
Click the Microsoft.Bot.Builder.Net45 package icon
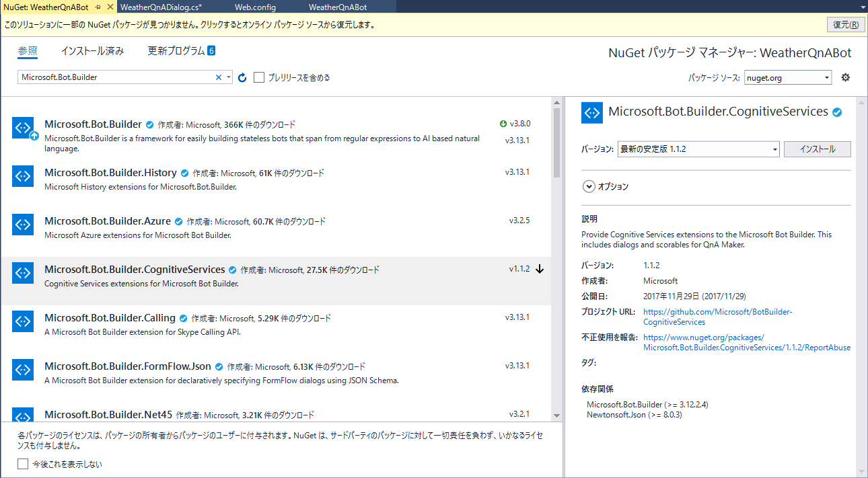pos(23,415)
